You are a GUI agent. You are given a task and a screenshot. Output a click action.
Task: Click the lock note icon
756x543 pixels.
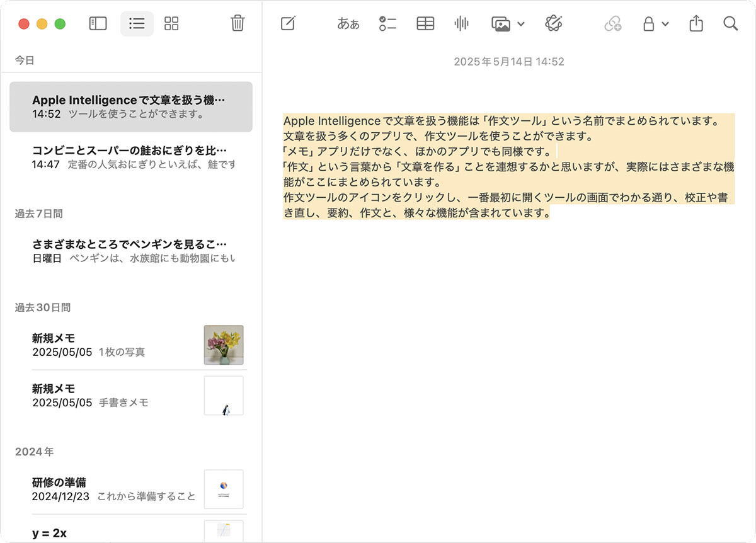tap(648, 24)
